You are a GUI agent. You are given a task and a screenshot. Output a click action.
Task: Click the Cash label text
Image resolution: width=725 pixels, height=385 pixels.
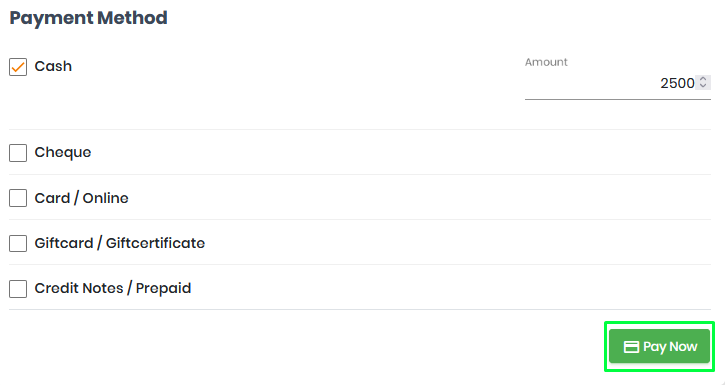click(53, 66)
